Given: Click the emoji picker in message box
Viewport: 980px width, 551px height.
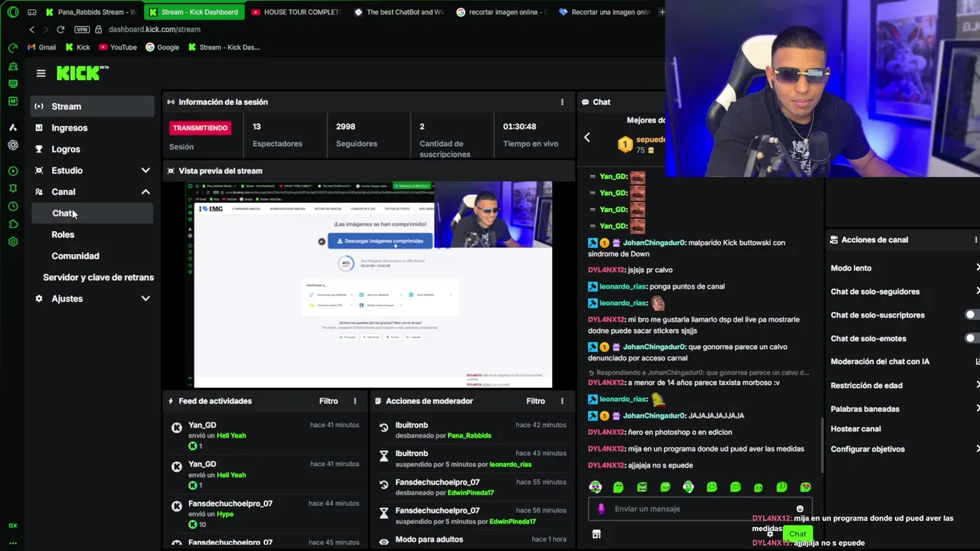Looking at the screenshot, I should pos(800,509).
